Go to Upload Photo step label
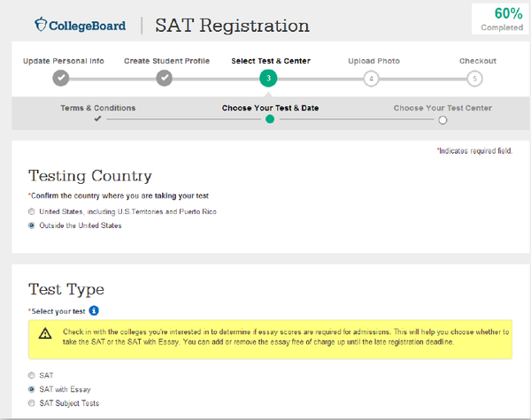531x420 pixels. click(x=373, y=61)
